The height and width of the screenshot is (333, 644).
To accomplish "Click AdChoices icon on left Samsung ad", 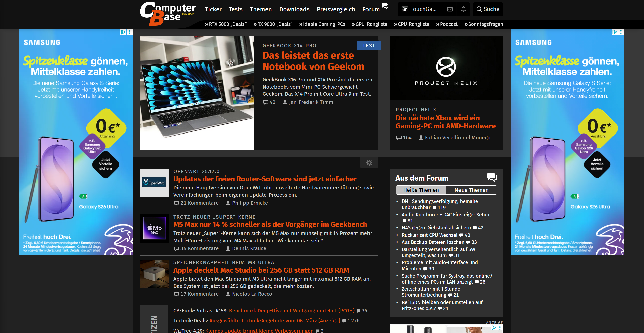I will coord(123,32).
